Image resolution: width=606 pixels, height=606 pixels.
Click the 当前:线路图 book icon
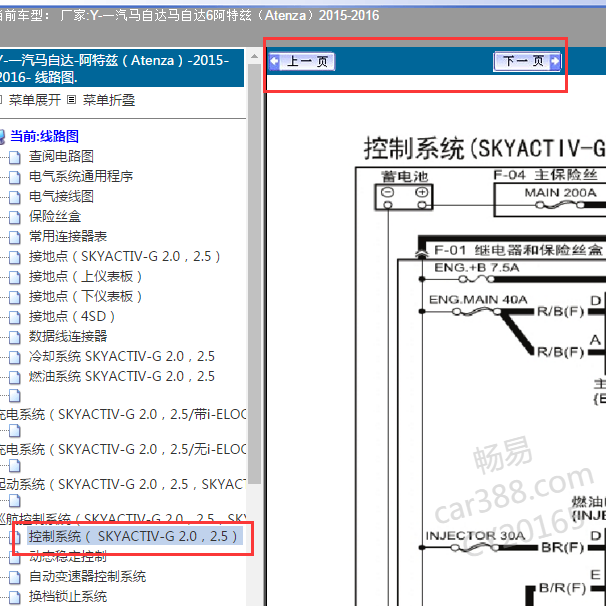click(2, 137)
